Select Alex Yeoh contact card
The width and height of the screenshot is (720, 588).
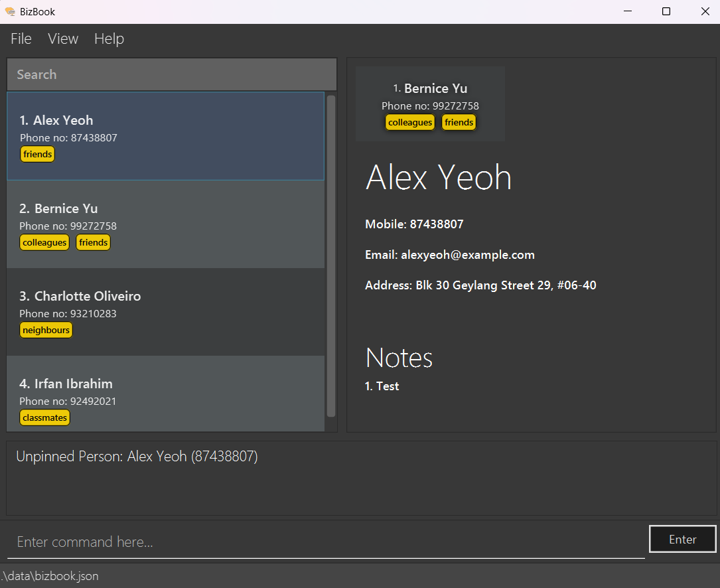pos(165,136)
